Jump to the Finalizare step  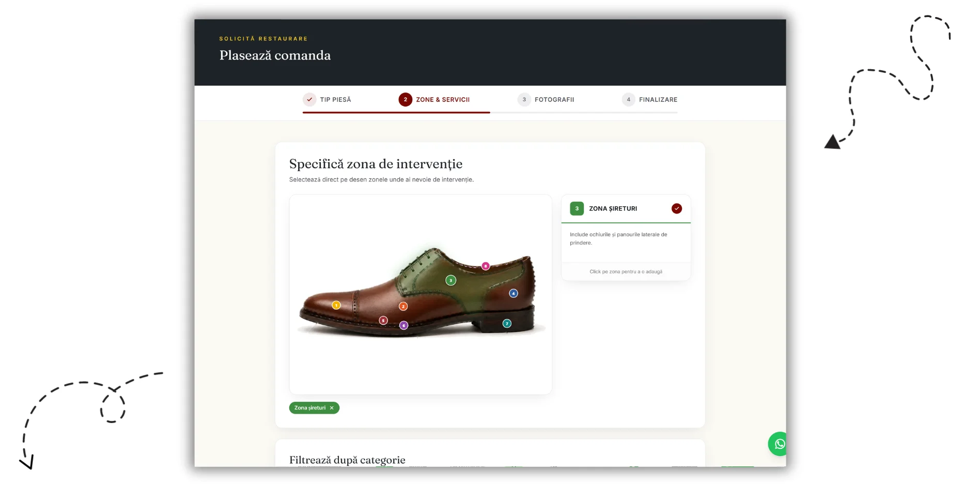pyautogui.click(x=650, y=99)
